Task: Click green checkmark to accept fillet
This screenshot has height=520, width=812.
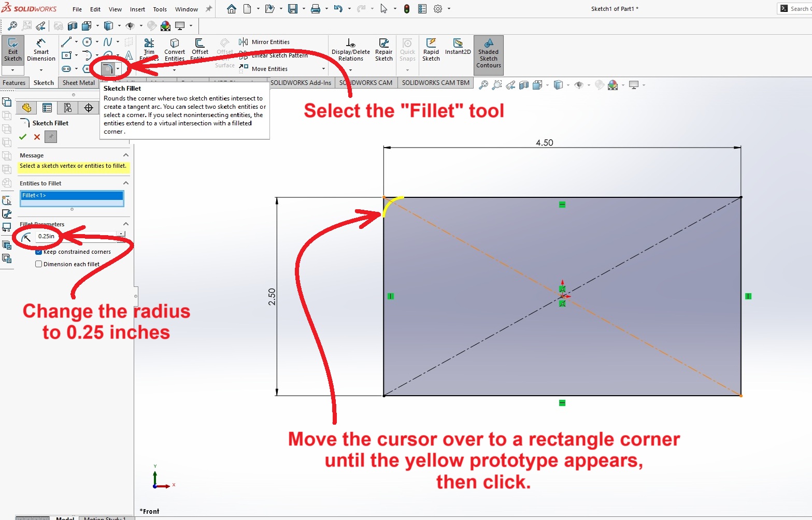Action: coord(23,137)
